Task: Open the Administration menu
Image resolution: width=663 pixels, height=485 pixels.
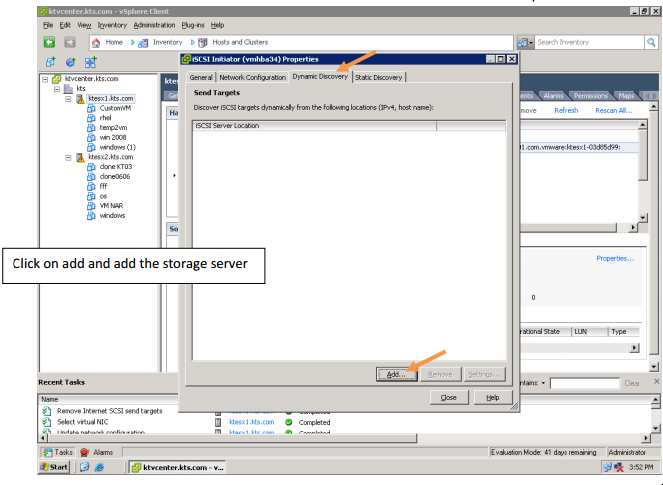Action: click(x=154, y=25)
